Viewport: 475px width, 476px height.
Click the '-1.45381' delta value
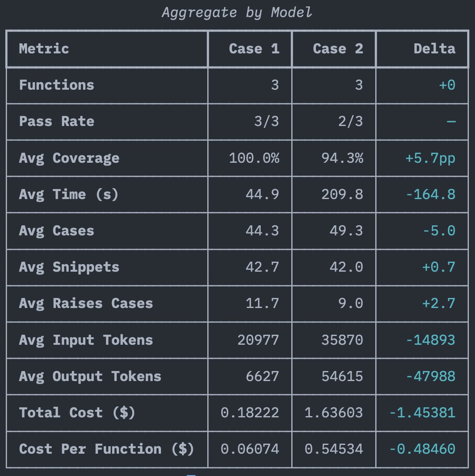click(423, 413)
